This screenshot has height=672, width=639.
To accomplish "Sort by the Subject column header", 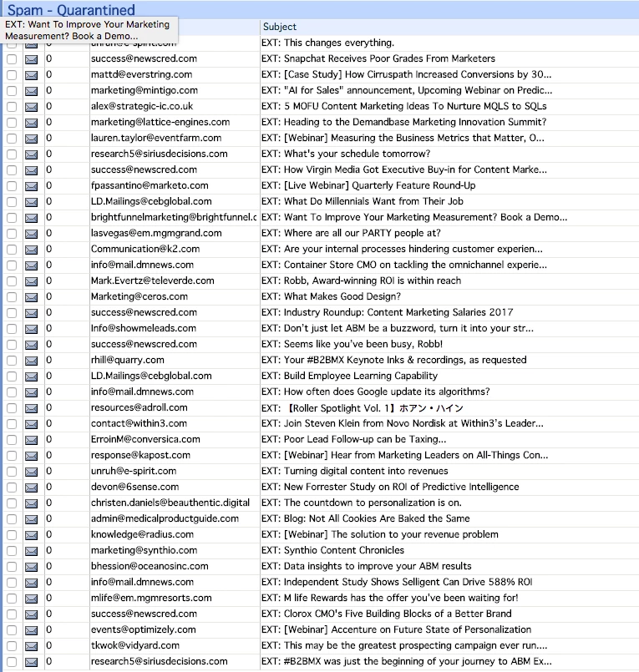I will coord(280,27).
